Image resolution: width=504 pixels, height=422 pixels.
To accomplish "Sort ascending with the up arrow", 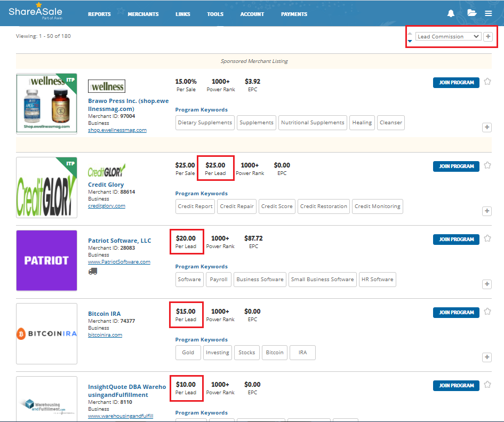I will pyautogui.click(x=410, y=34).
